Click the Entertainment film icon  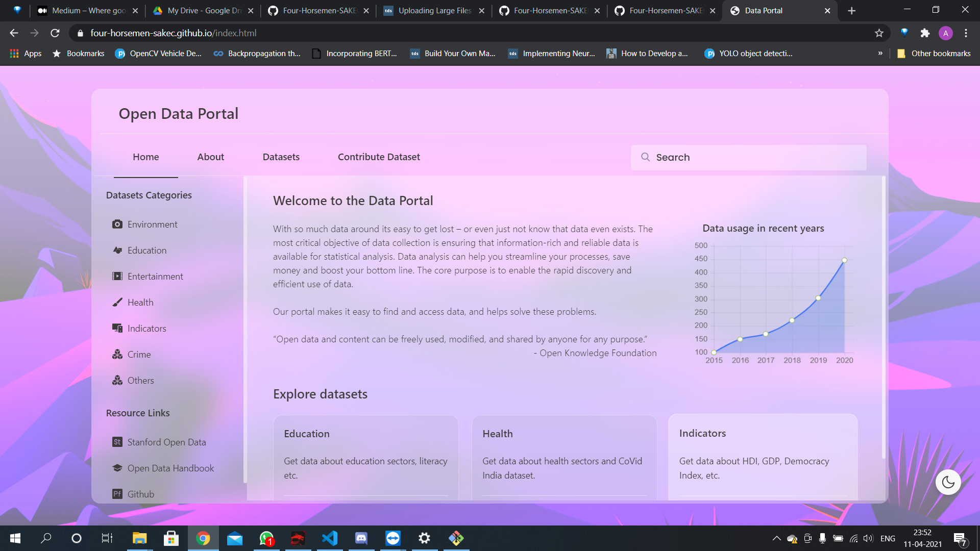click(x=117, y=277)
